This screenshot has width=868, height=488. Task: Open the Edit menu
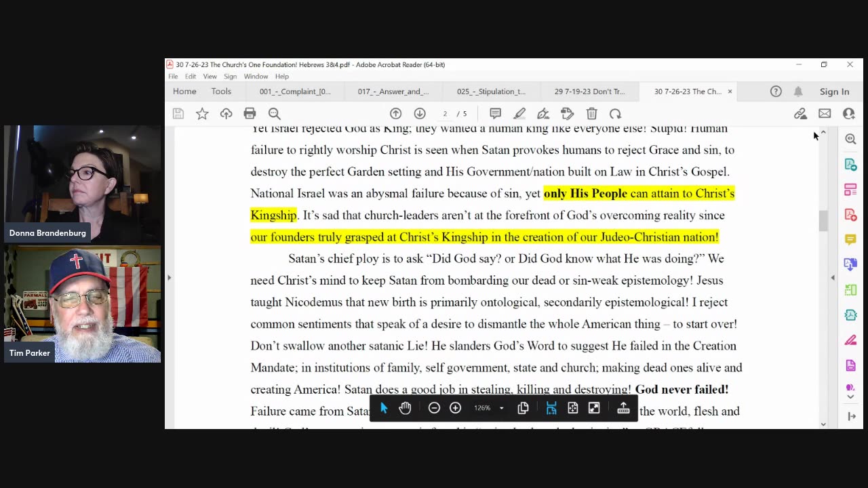coord(191,77)
